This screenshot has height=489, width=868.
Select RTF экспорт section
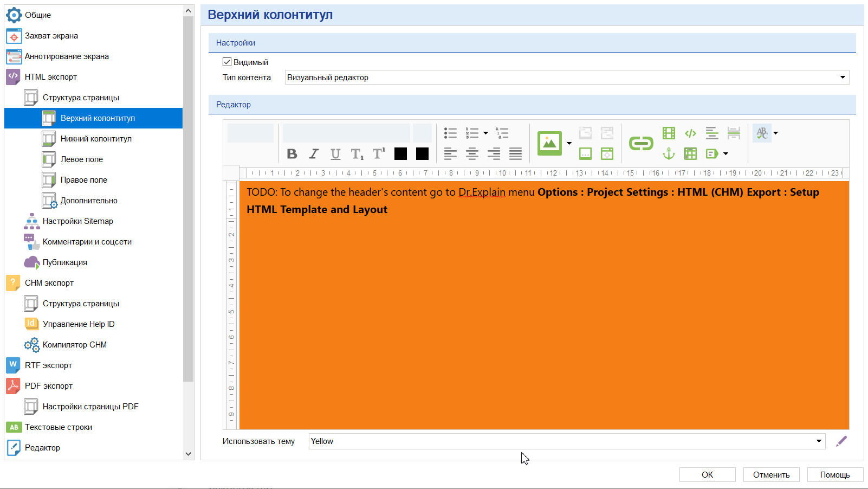pos(48,365)
